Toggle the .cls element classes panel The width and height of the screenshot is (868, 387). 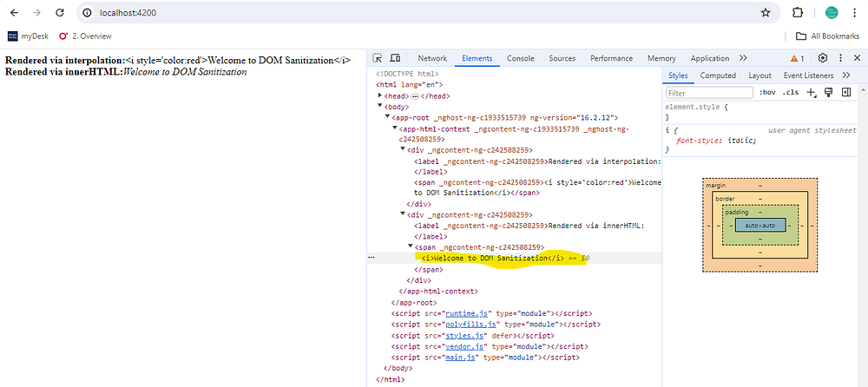point(791,93)
